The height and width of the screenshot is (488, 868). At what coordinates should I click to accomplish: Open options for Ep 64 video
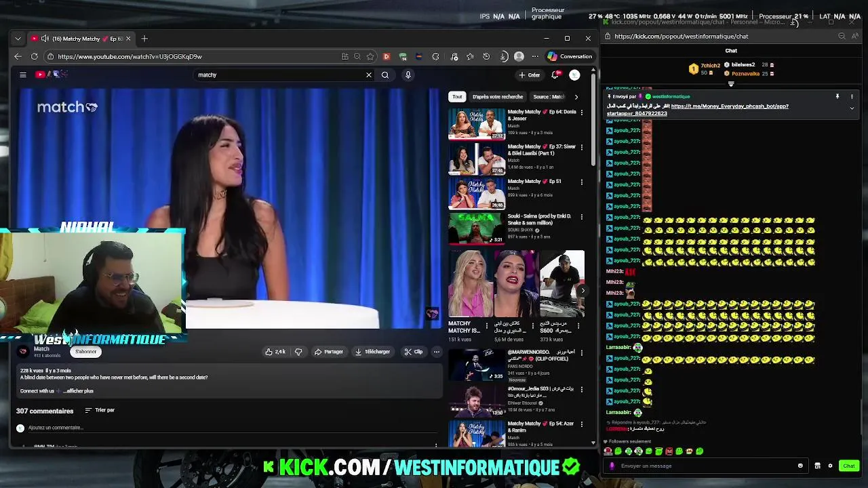581,113
